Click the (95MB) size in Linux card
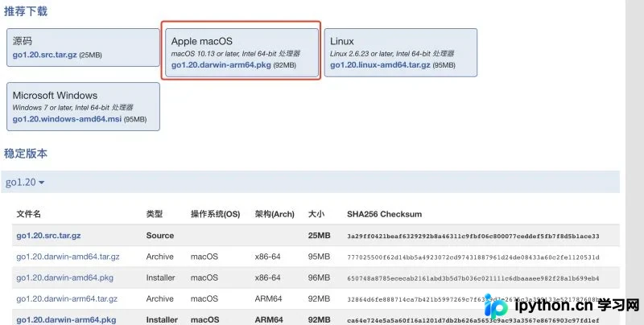644x325 pixels. [444, 65]
